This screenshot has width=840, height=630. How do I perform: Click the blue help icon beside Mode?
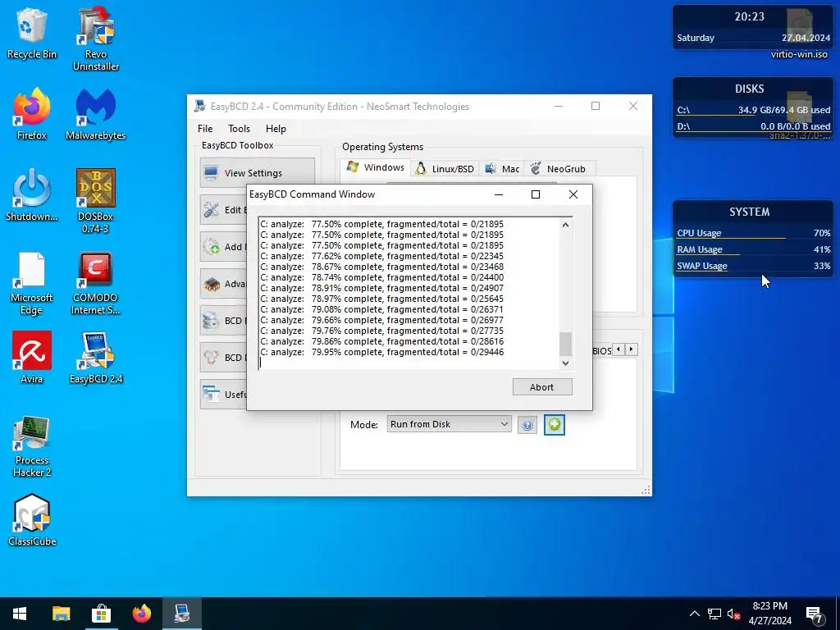[x=527, y=425]
